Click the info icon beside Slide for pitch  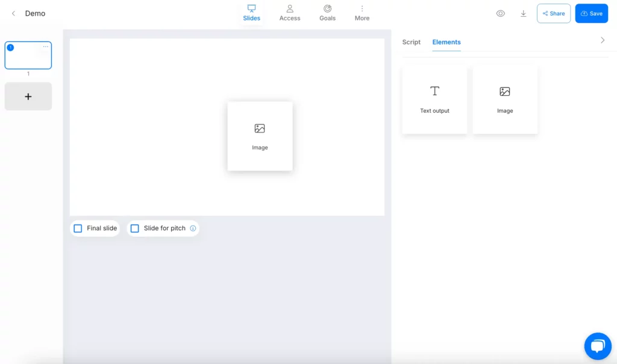193,228
